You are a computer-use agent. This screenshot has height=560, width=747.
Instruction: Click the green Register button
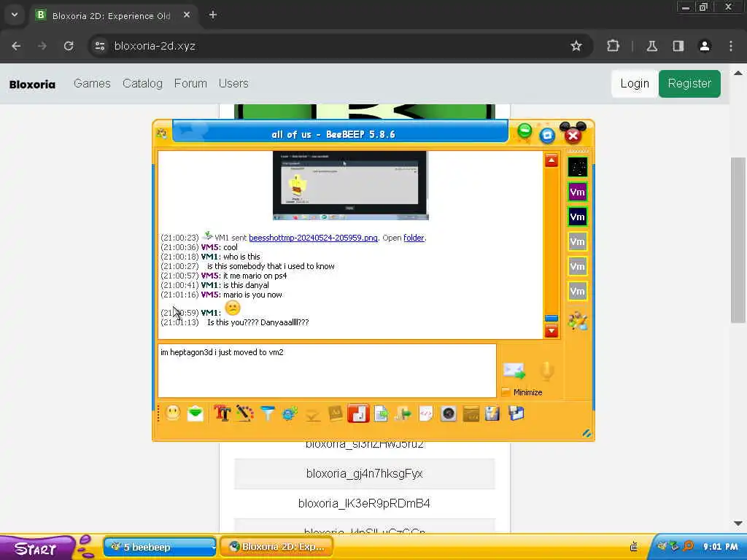tap(689, 84)
